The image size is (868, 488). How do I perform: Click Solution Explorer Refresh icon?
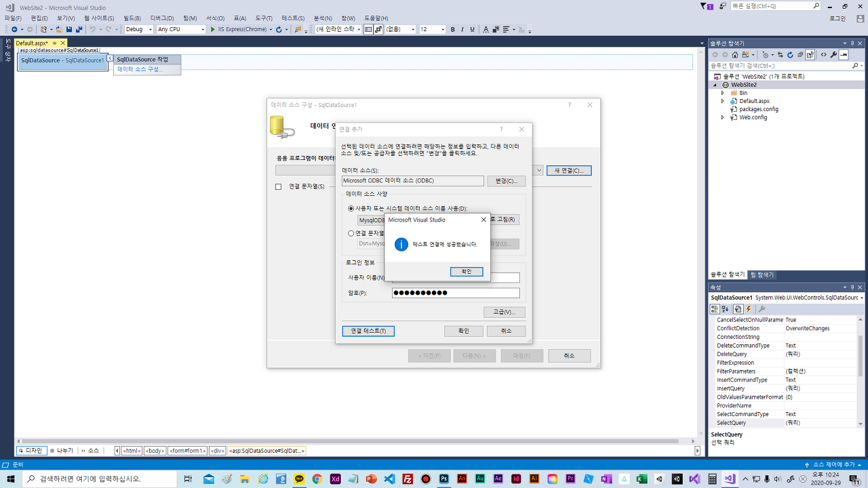point(791,55)
